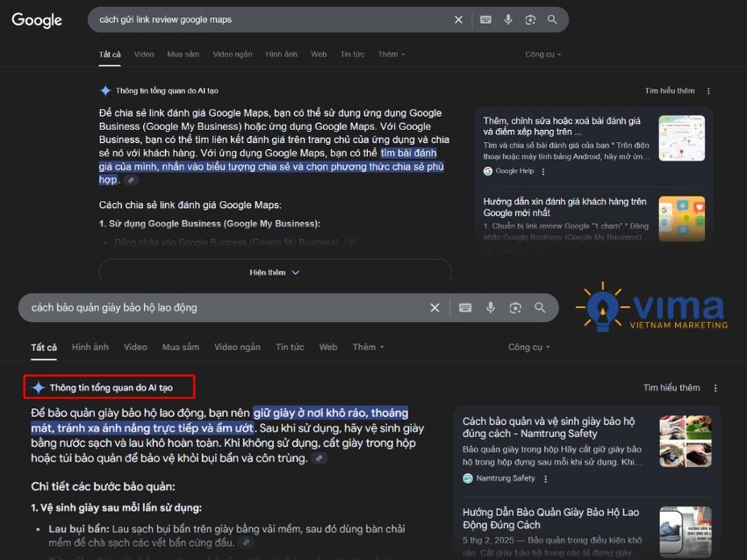Expand the AI overview with Hiện thêm

(x=275, y=272)
